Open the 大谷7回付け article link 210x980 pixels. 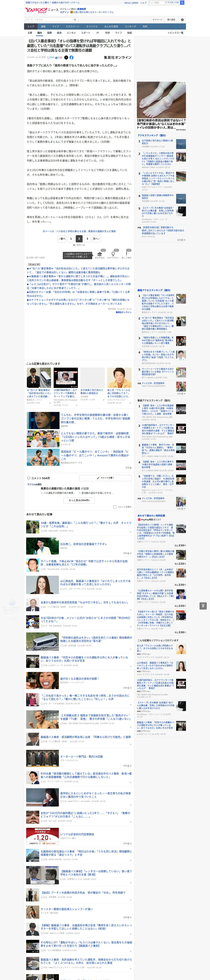85,619
